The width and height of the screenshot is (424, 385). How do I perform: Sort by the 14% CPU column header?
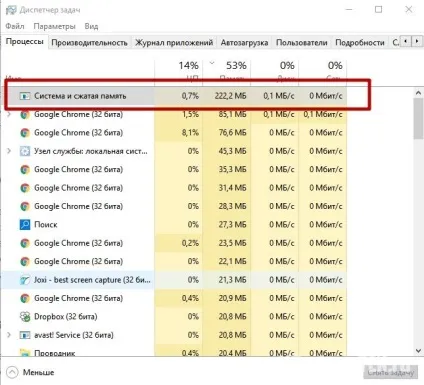[178, 71]
